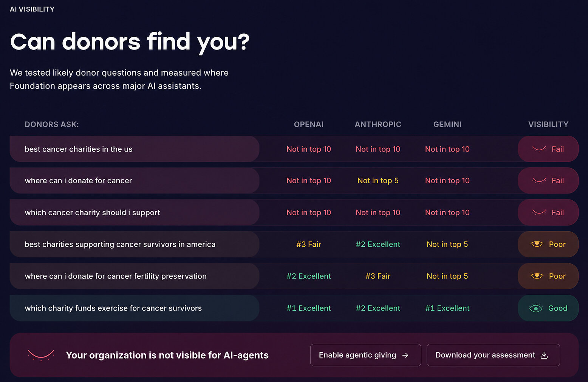588x382 pixels.
Task: Click Anthropic '#2 Excellent' in exercise row
Action: click(x=378, y=308)
